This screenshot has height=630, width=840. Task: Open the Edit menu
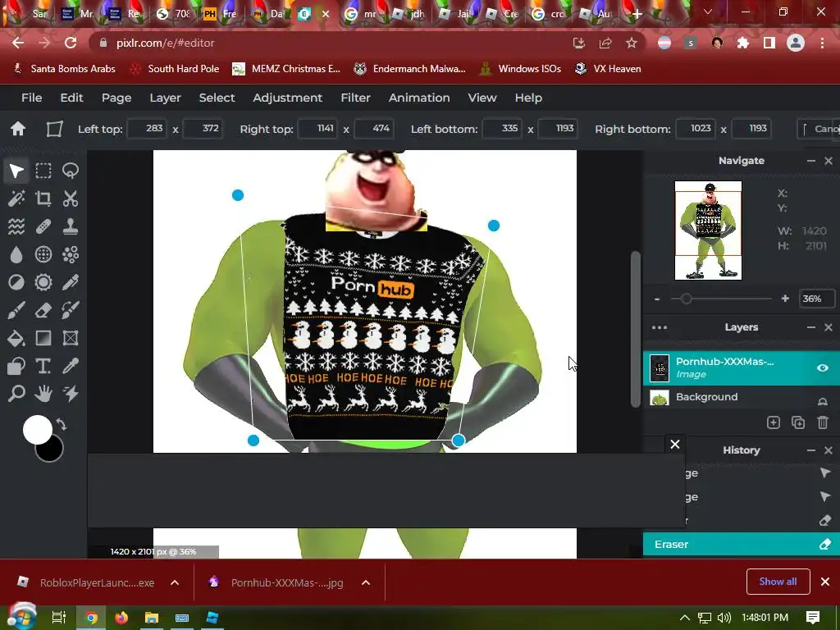pos(71,98)
